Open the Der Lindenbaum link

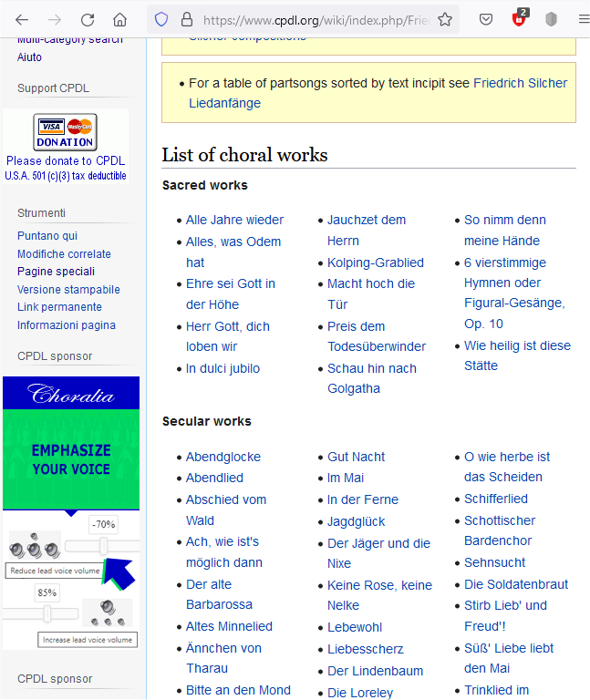click(375, 671)
